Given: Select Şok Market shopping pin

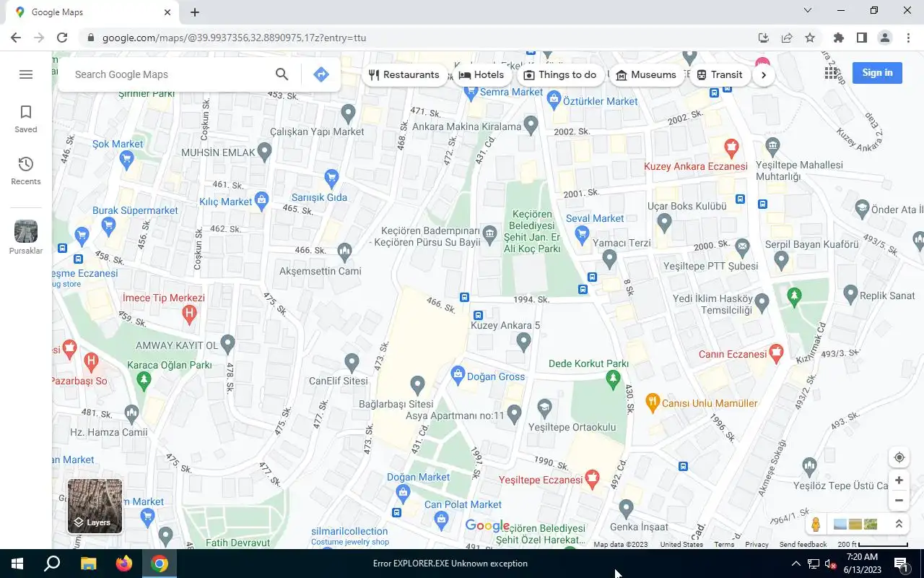Looking at the screenshot, I should [x=127, y=159].
